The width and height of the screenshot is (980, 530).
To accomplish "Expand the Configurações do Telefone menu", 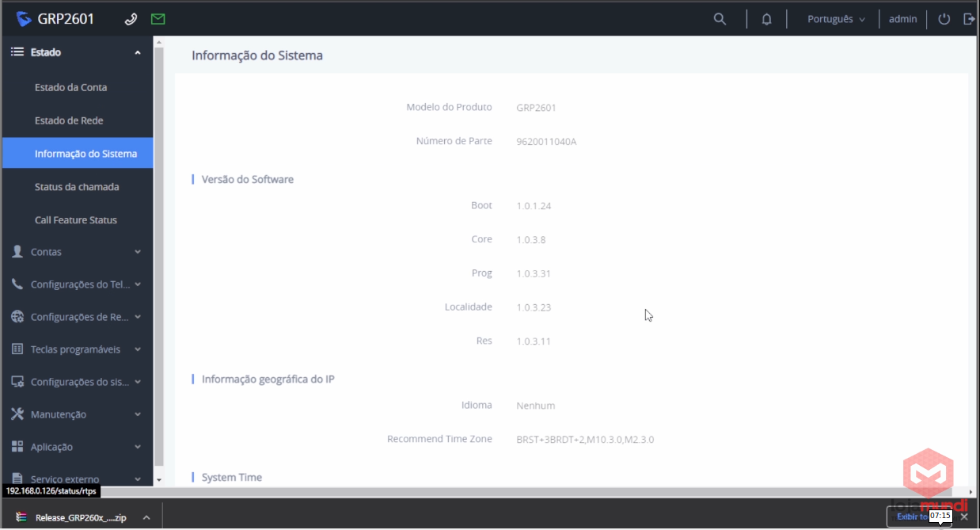I will pos(138,284).
